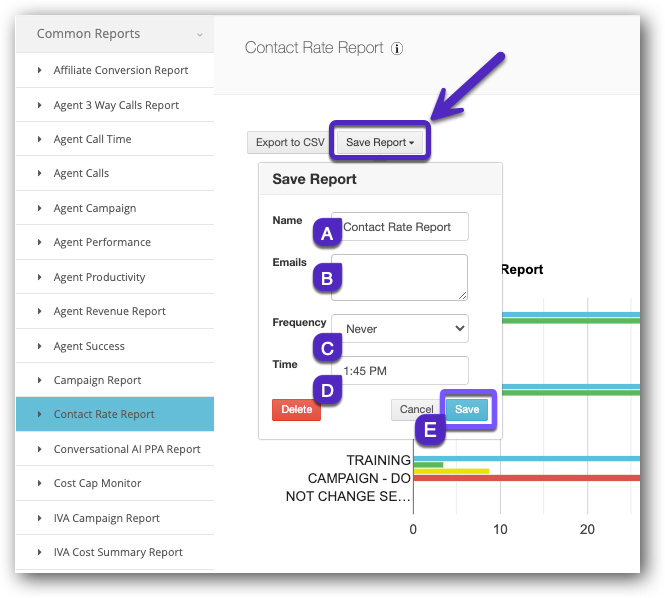
Task: Select Agent Performance from report list
Action: 102,242
